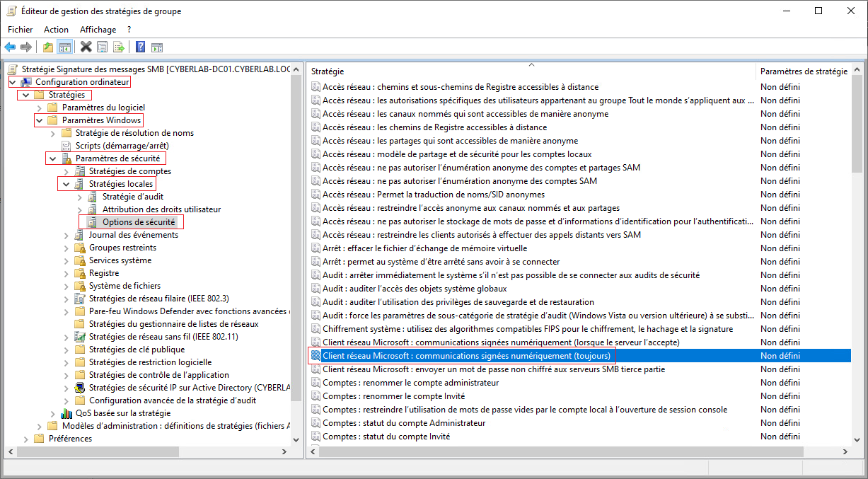The height and width of the screenshot is (479, 868).
Task: Open Properties via the toolbar icon
Action: coord(103,47)
